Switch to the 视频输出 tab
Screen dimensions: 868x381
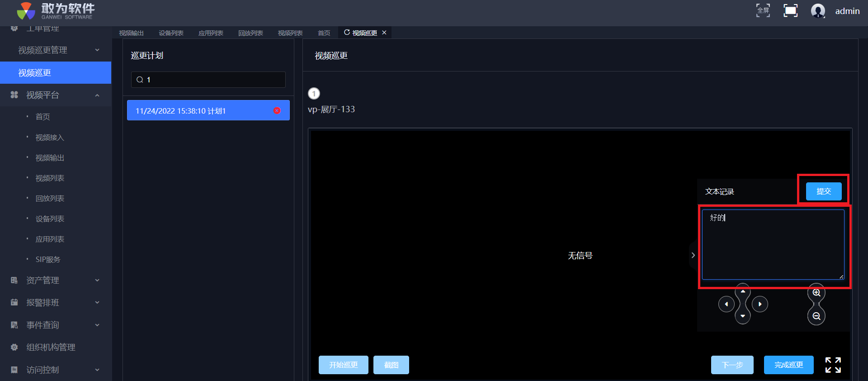pyautogui.click(x=132, y=33)
